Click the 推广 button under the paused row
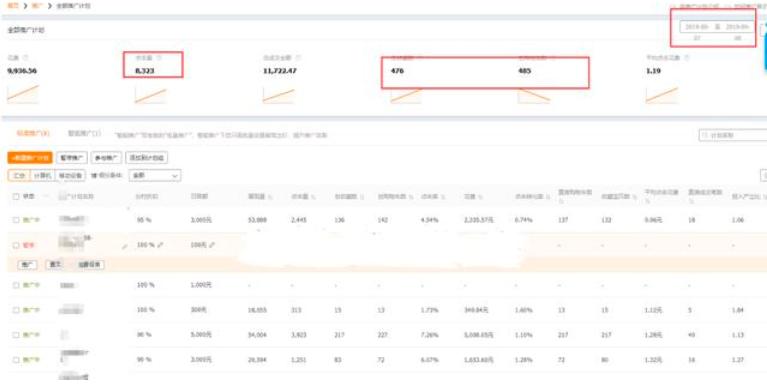 coord(27,264)
